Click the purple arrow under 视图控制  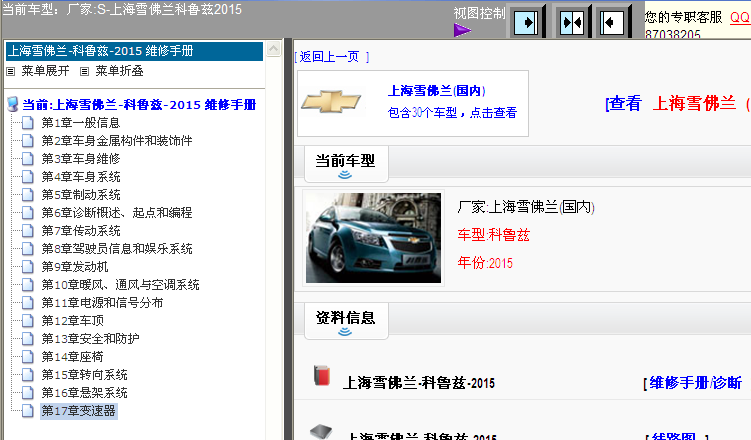(x=462, y=31)
